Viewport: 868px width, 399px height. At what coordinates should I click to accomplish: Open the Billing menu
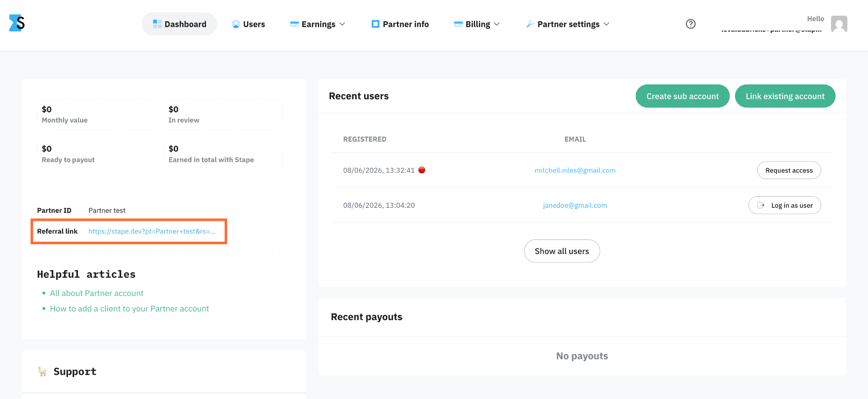click(x=477, y=24)
